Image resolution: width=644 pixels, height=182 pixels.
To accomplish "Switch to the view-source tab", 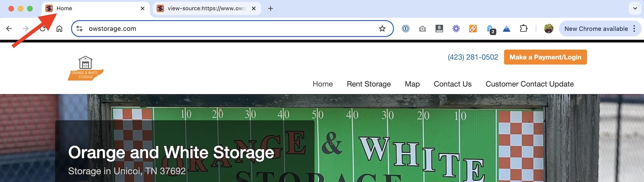I will pos(206,8).
